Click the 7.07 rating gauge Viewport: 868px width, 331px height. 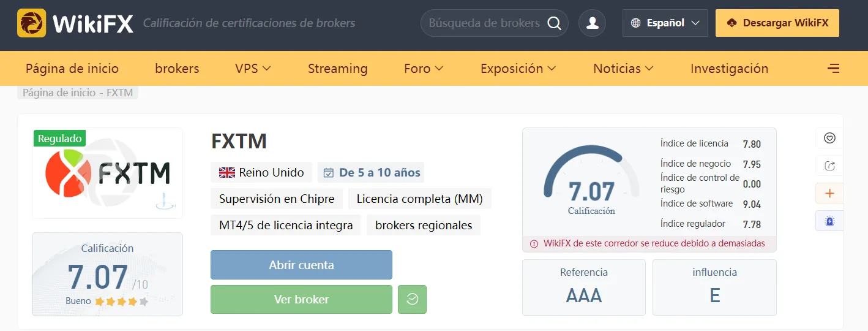tap(591, 181)
